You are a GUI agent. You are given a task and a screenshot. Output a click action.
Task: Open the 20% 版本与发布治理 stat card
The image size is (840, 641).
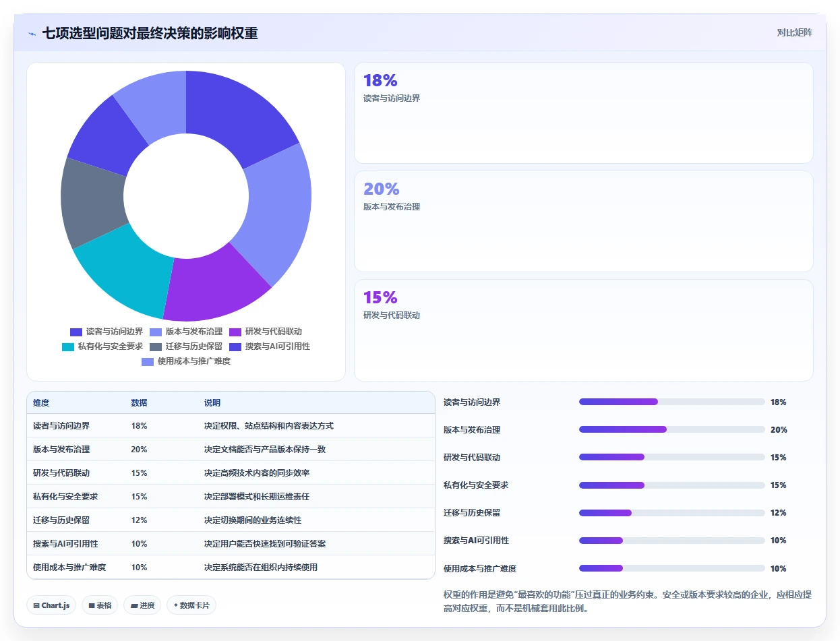click(584, 221)
